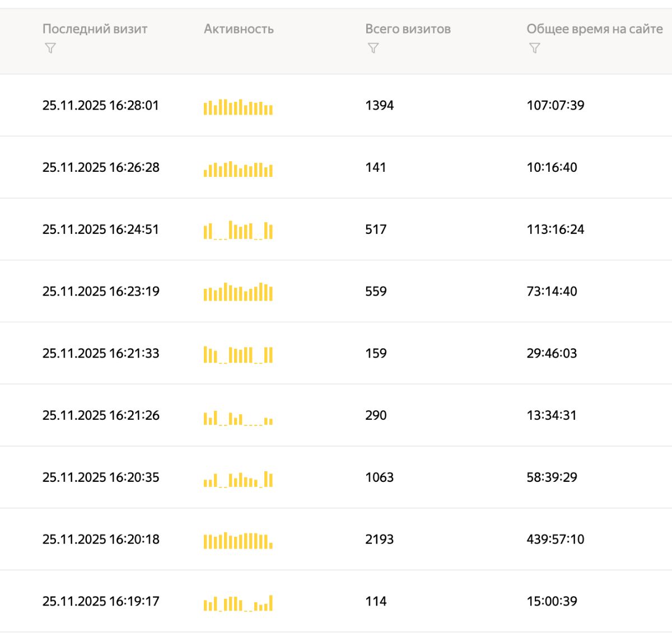
Task: Click the 559 total visits value
Action: pos(376,291)
